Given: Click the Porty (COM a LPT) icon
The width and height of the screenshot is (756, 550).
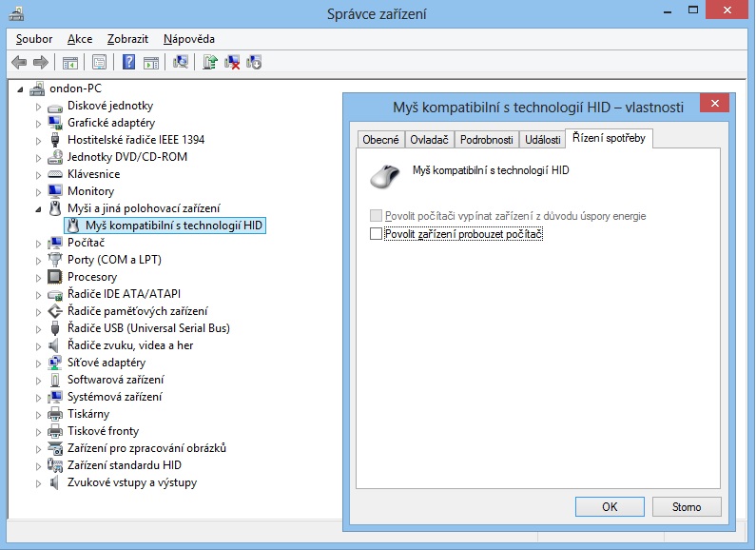Looking at the screenshot, I should [55, 260].
